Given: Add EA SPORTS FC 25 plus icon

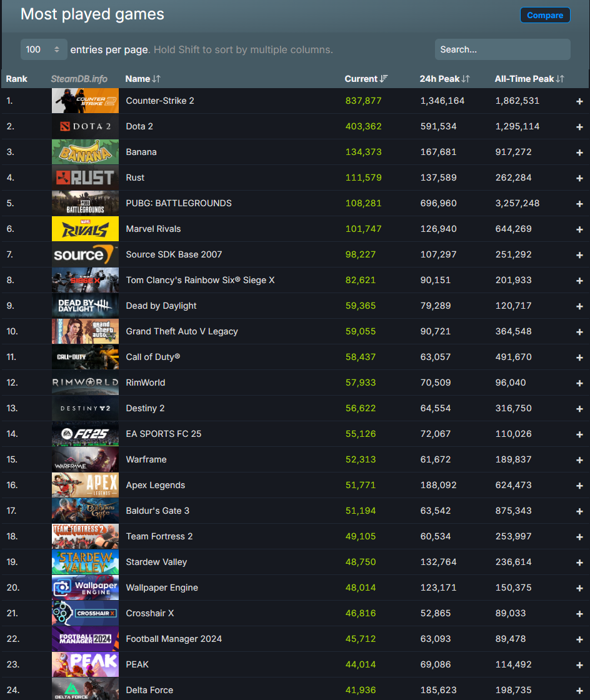Looking at the screenshot, I should 579,434.
